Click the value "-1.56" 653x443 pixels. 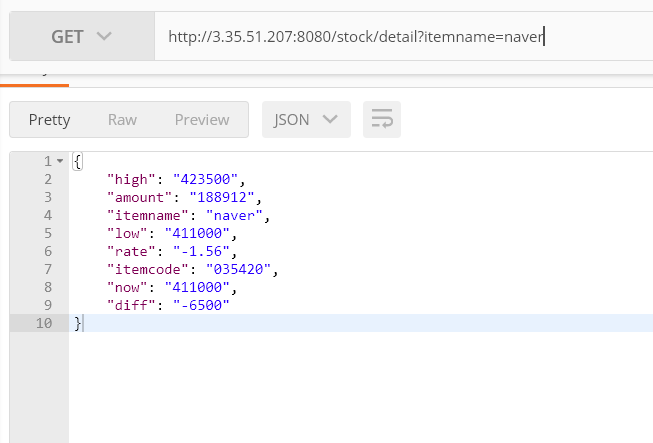pyautogui.click(x=201, y=251)
